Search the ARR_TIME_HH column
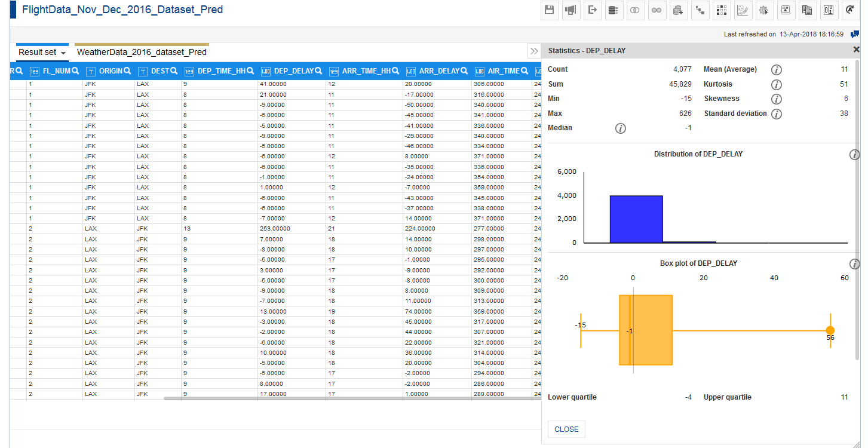Screen dimensions: 868x448 395,70
